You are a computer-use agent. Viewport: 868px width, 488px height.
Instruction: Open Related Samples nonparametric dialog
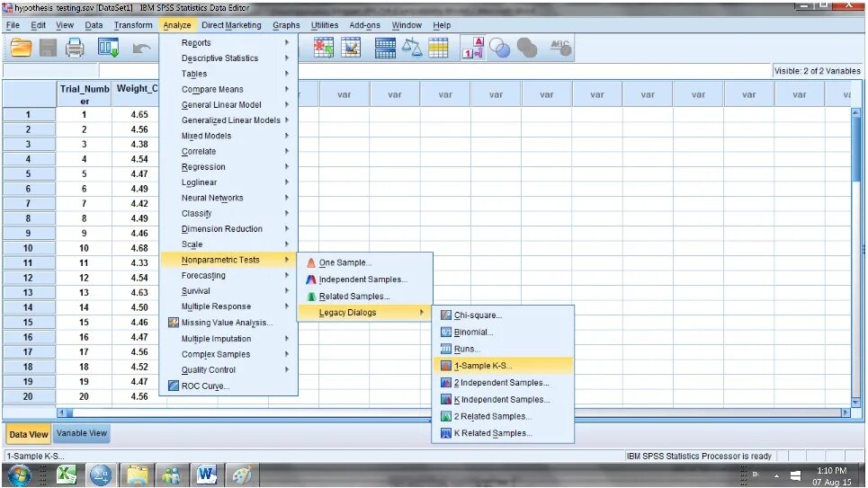pyautogui.click(x=365, y=296)
